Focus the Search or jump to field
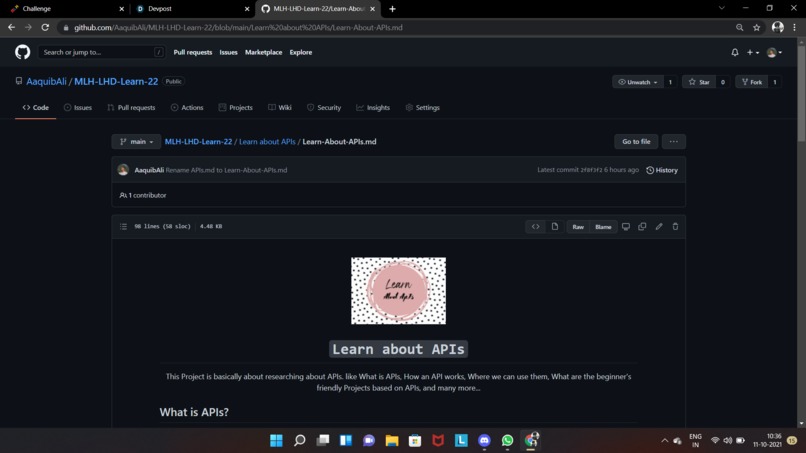The image size is (806, 453). 101,52
